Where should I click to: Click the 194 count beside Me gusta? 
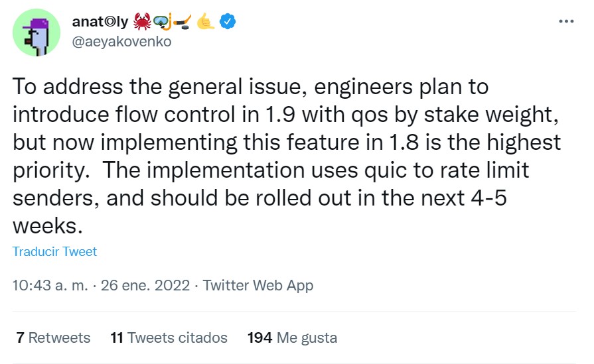[x=260, y=337]
